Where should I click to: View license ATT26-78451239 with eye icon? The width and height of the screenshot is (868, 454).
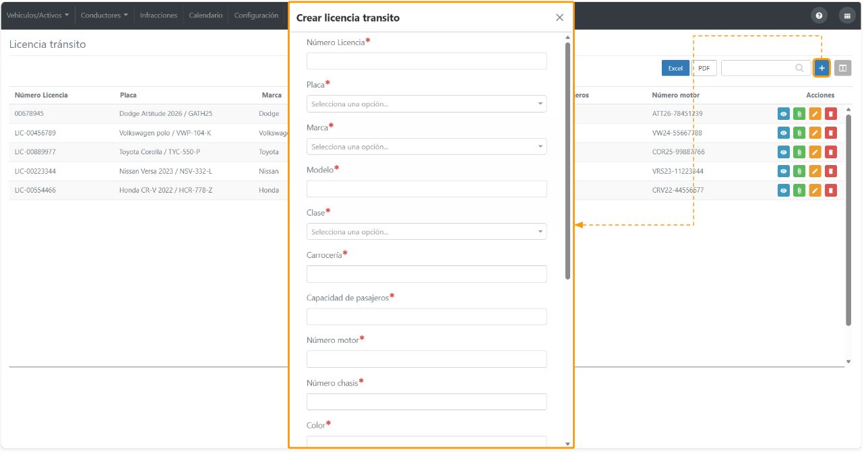(x=784, y=114)
